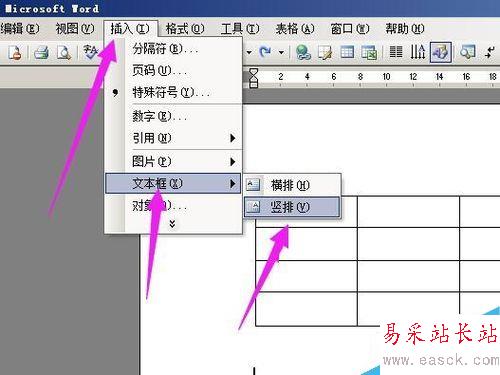The image size is (500, 375).
Task: Open the 表格(A) menu
Action: 295,29
